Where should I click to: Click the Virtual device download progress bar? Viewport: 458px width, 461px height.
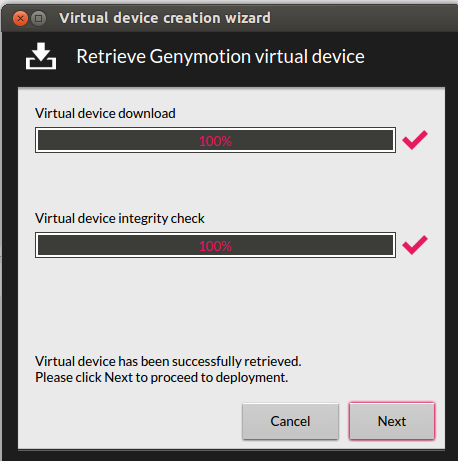(x=215, y=140)
